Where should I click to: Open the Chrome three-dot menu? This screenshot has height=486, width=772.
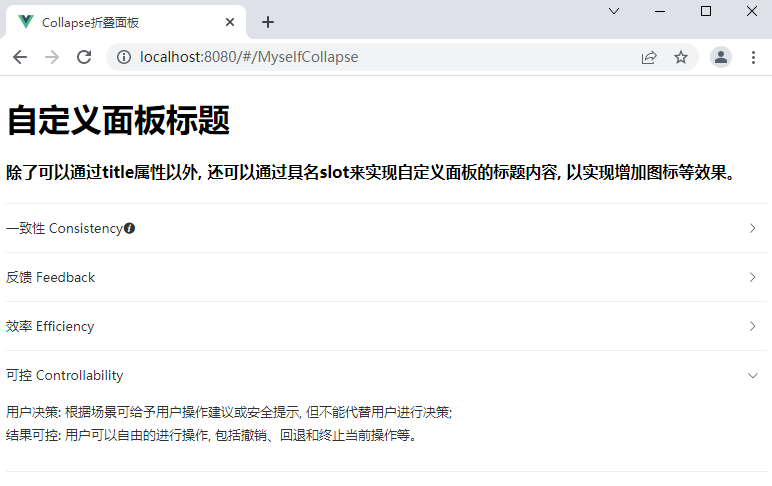tap(753, 57)
